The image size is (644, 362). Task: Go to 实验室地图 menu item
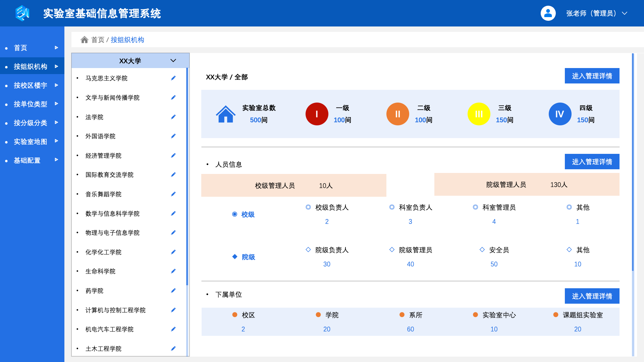[30, 142]
